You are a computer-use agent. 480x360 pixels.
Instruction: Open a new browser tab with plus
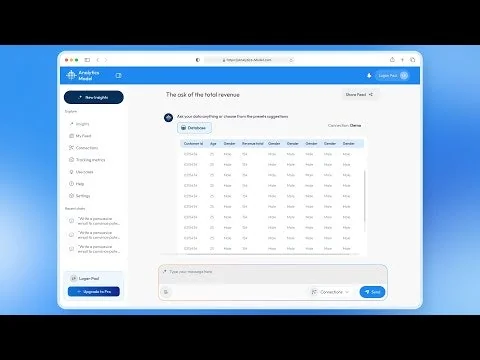pyautogui.click(x=402, y=60)
